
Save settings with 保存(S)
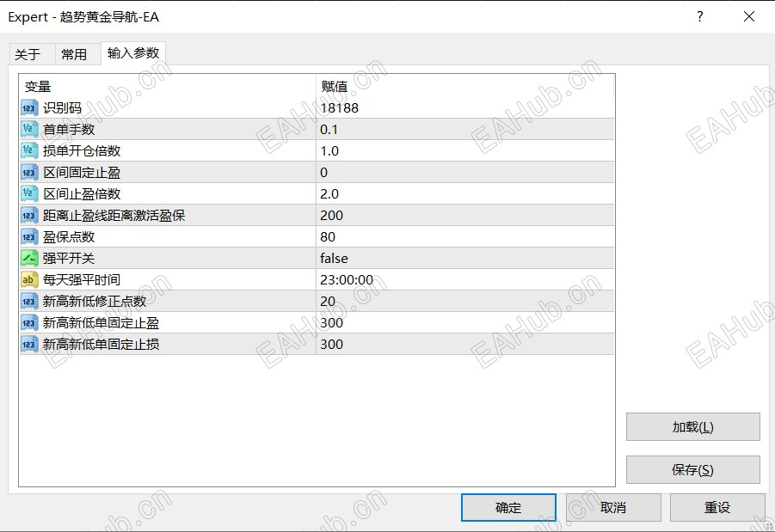tap(692, 469)
